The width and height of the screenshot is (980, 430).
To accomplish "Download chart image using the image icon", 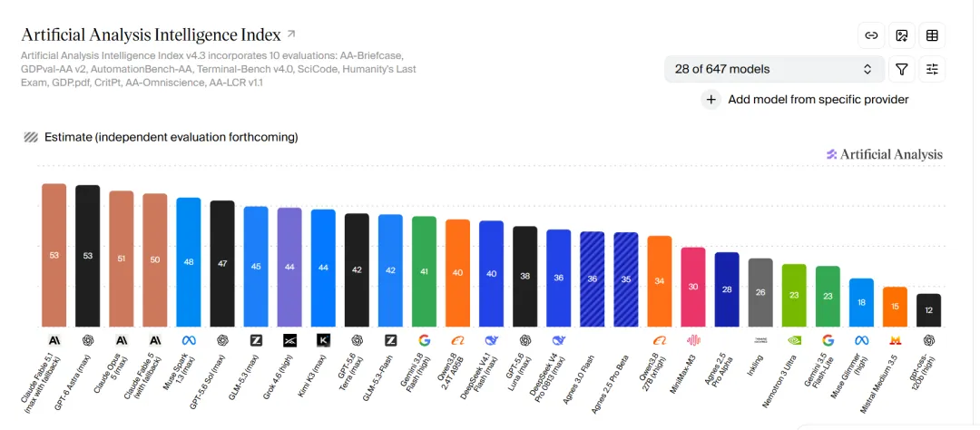I will pyautogui.click(x=901, y=35).
